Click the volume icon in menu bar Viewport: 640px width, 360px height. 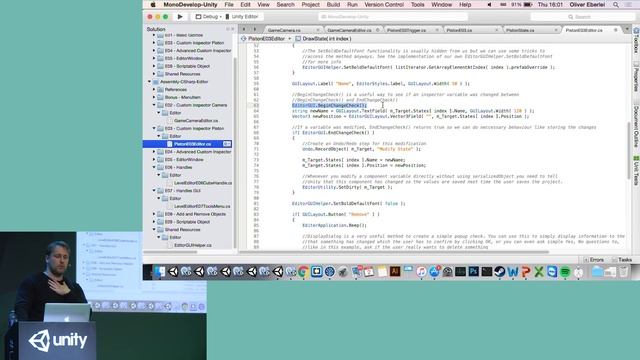coord(489,5)
